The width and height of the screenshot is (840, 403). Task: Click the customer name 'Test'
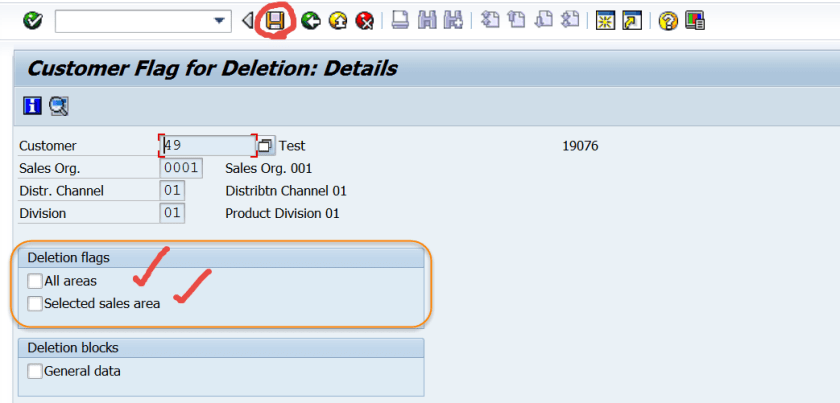[292, 146]
